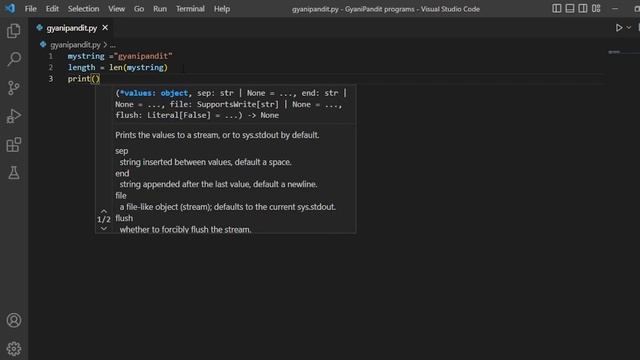This screenshot has width=640, height=360.
Task: Open the Source Control view
Action: [13, 88]
